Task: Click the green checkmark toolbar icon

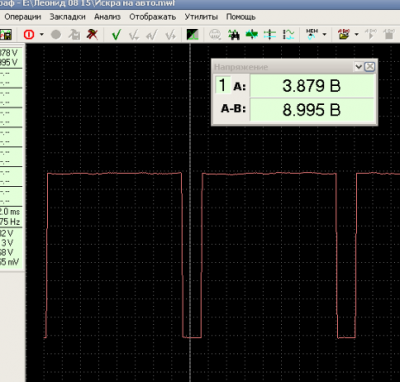Action: coord(116,34)
